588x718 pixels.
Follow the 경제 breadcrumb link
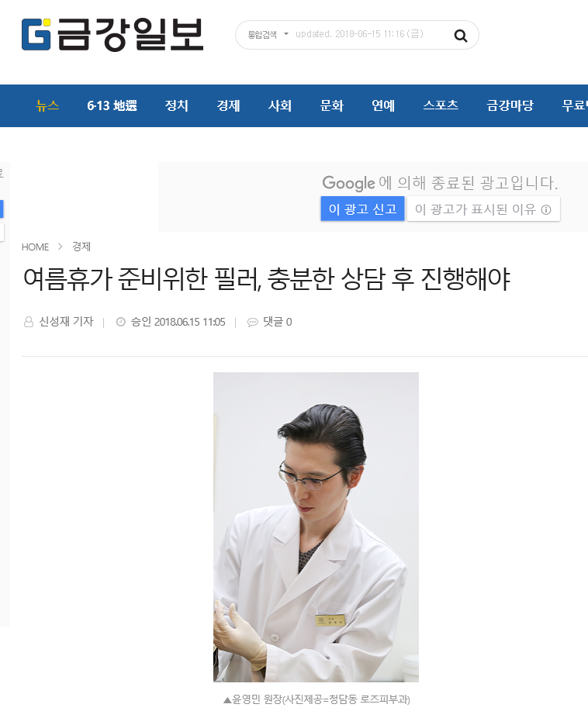point(81,247)
